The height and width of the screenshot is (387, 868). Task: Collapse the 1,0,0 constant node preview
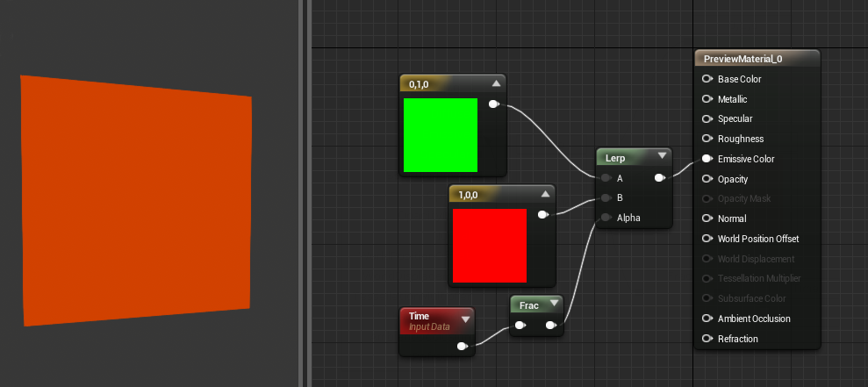(x=545, y=194)
